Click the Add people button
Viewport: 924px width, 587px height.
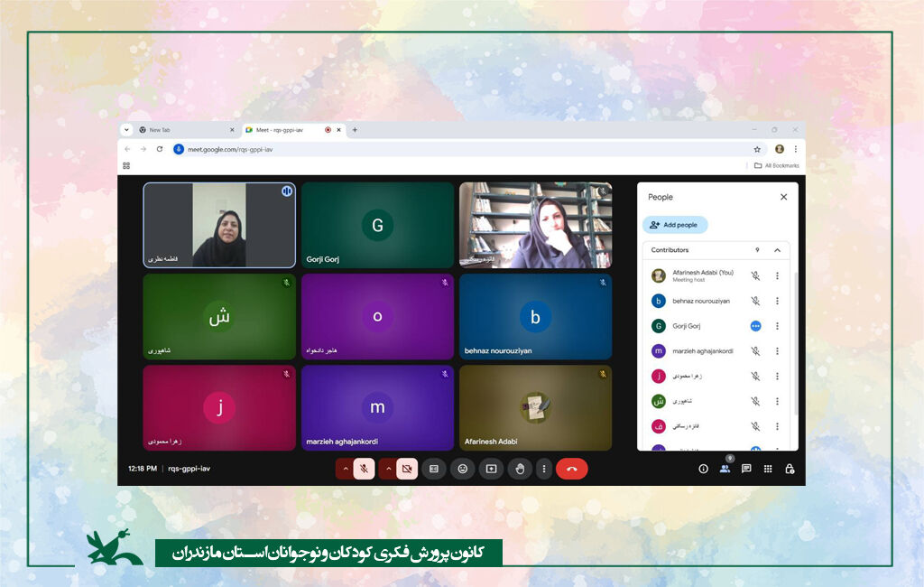[675, 225]
